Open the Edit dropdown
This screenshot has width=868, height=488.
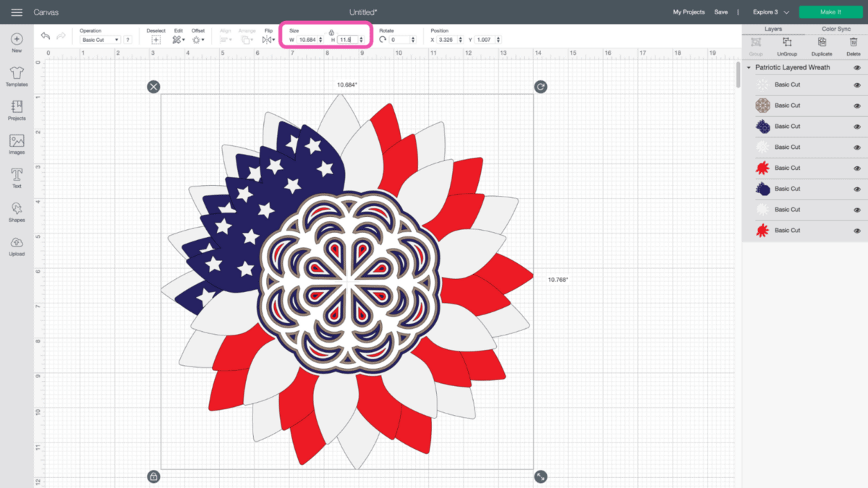[178, 40]
